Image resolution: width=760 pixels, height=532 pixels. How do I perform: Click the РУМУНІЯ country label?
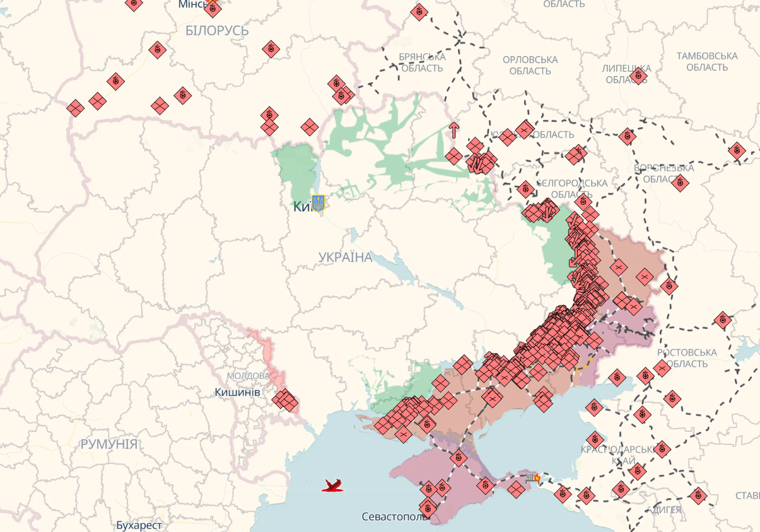coord(108,444)
